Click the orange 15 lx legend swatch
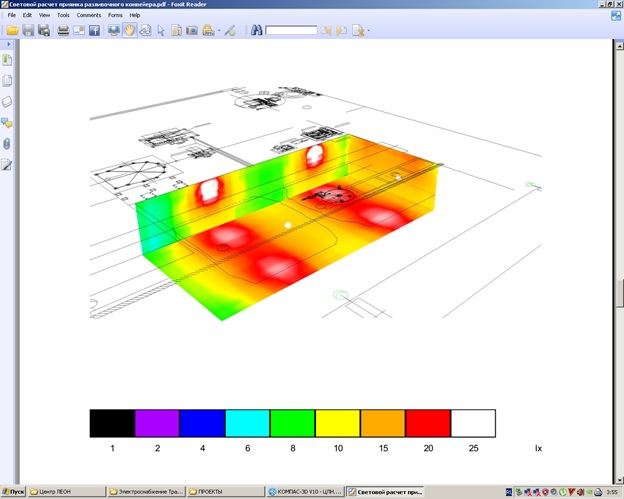 [x=383, y=423]
